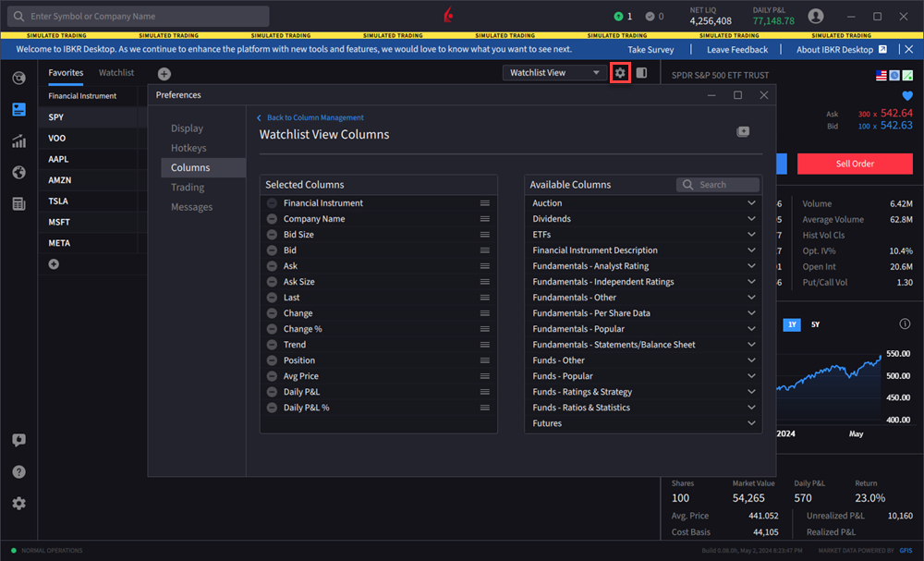Screen dimensions: 924x561
Task: Open the feedback chat icon in sidebar
Action: (x=18, y=440)
